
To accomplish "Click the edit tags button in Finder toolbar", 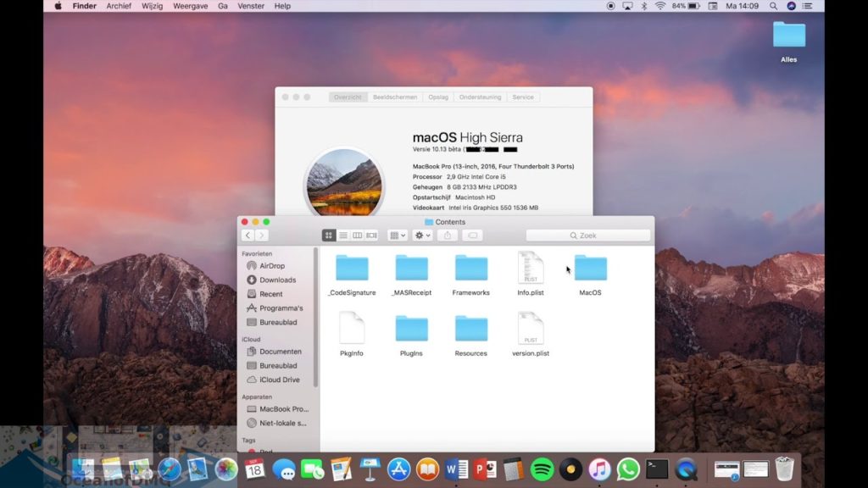I will 473,236.
